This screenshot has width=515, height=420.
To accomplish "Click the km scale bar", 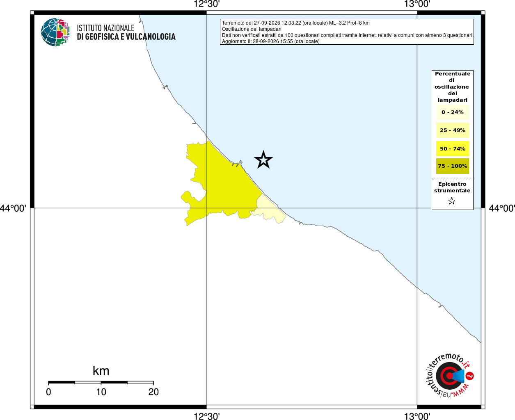I will click(x=101, y=382).
